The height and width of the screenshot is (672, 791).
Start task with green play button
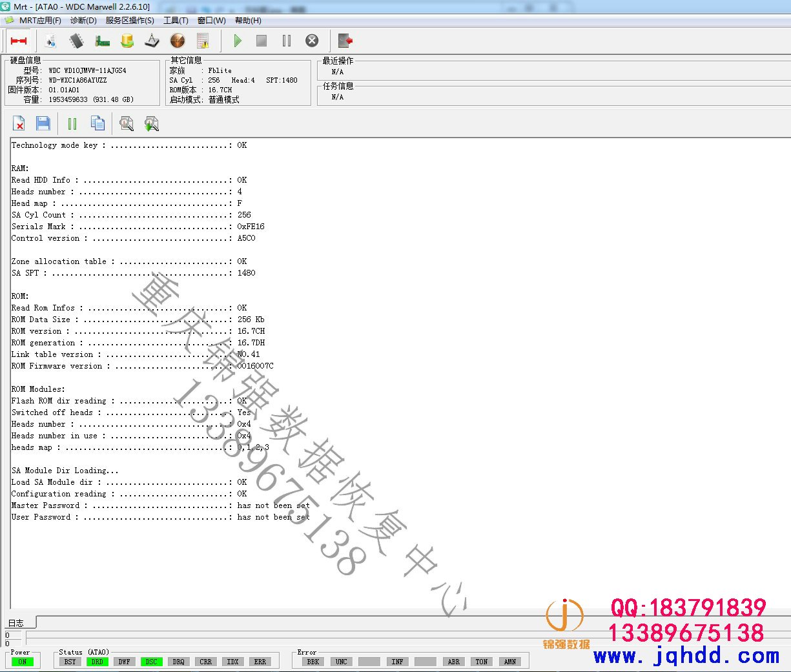coord(237,41)
